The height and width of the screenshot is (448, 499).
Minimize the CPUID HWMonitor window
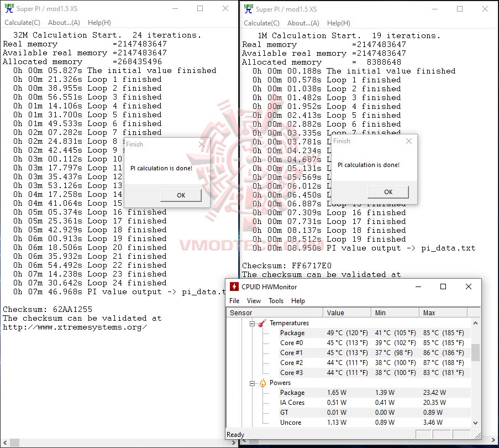click(418, 286)
